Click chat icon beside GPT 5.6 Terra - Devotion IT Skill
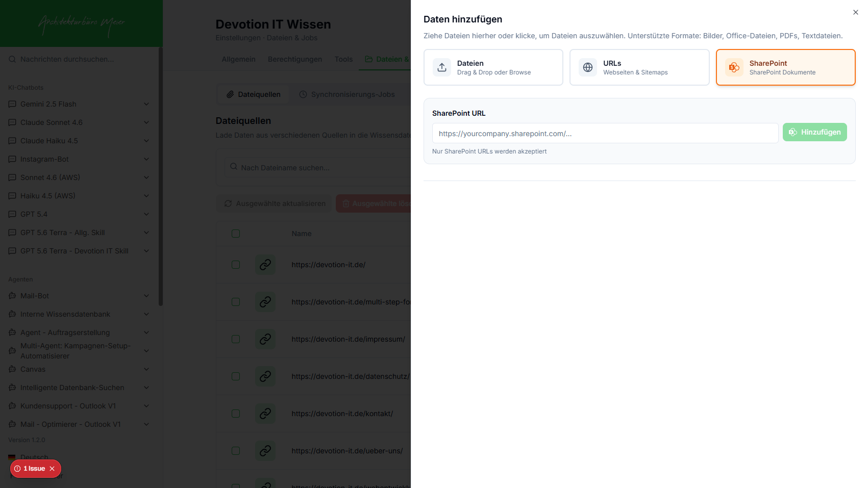 pos(12,251)
